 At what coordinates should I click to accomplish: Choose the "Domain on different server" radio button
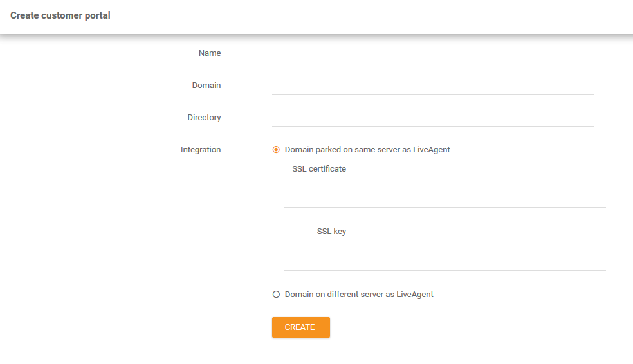pos(276,295)
